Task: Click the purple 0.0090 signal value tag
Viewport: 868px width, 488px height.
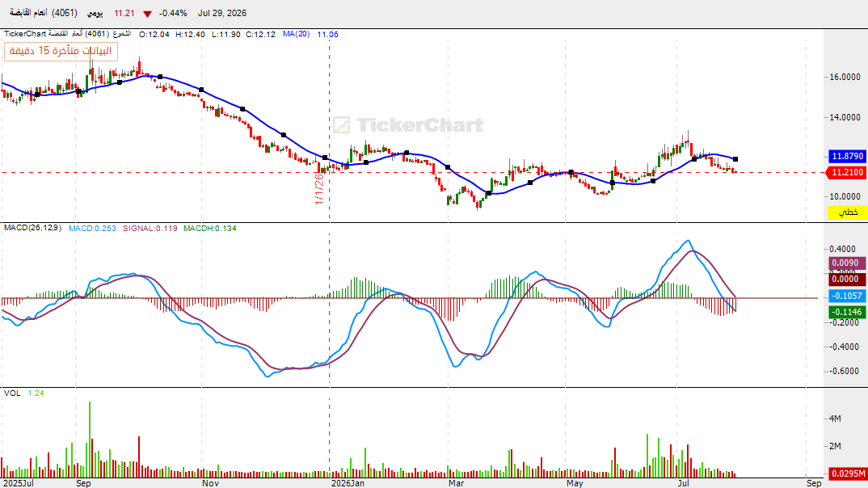Action: pos(847,263)
